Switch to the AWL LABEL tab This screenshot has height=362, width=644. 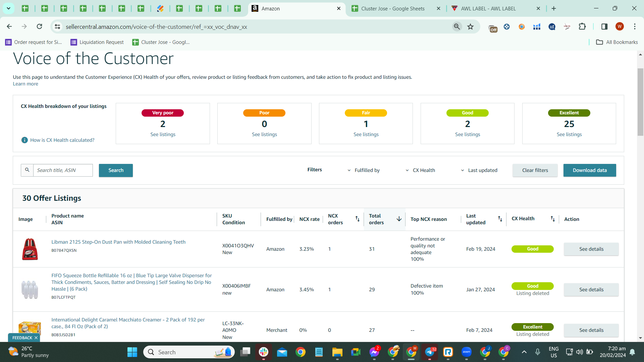[488, 9]
